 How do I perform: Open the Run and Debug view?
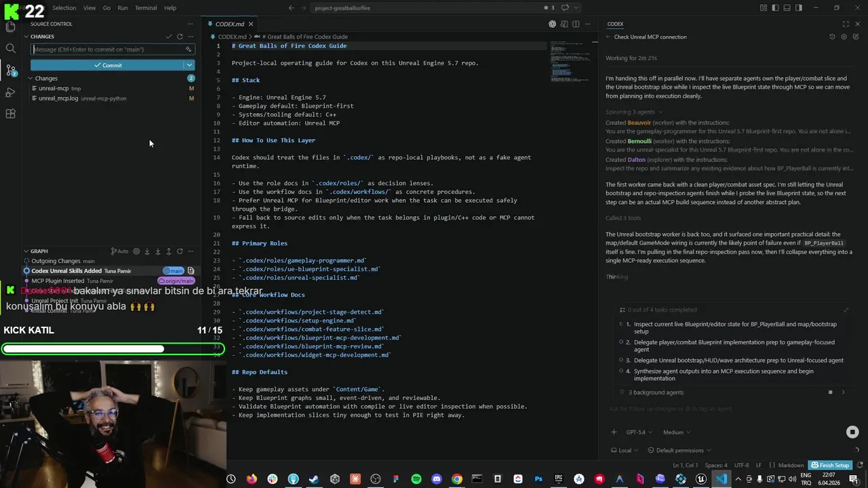tap(10, 92)
